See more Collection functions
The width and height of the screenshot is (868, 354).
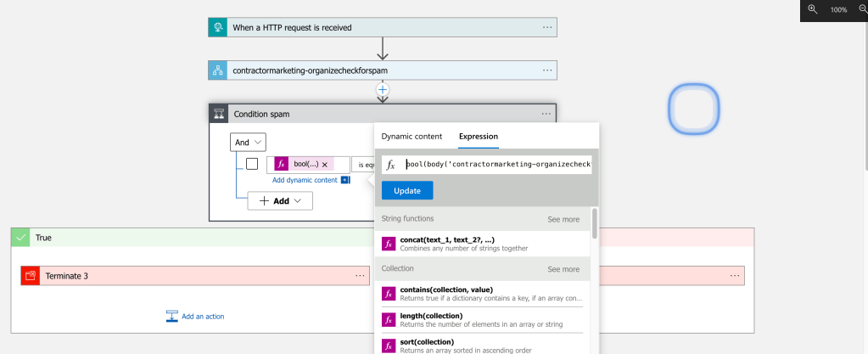pos(563,269)
